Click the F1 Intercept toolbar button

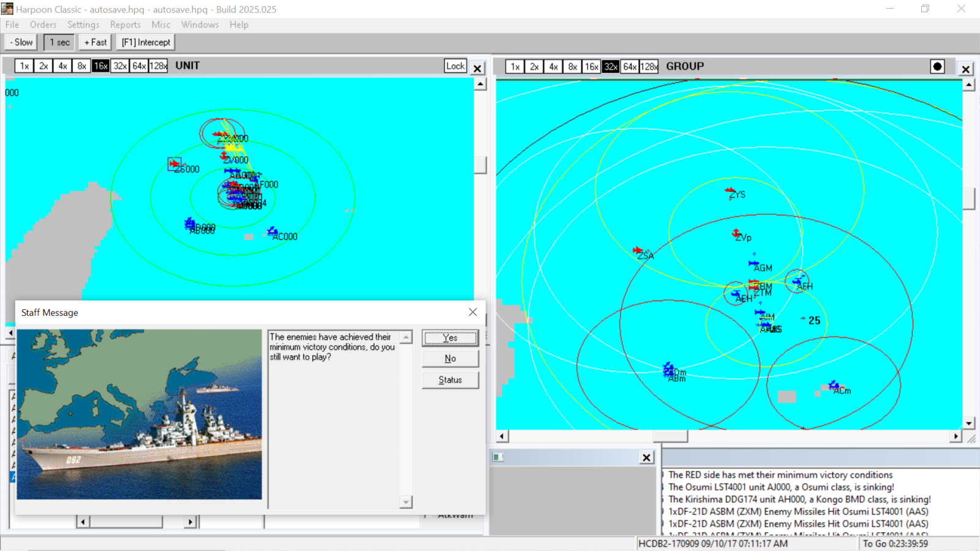tap(146, 42)
